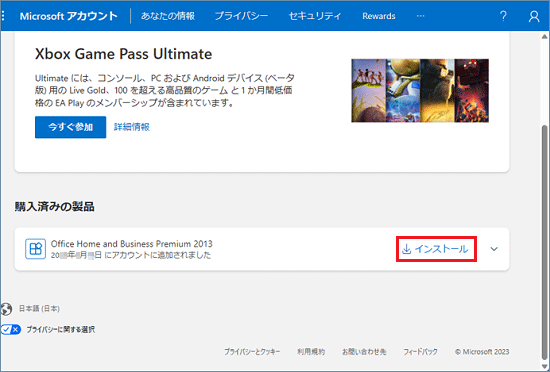Expand the Office Home and Business row chevron
The height and width of the screenshot is (372, 550).
[494, 249]
